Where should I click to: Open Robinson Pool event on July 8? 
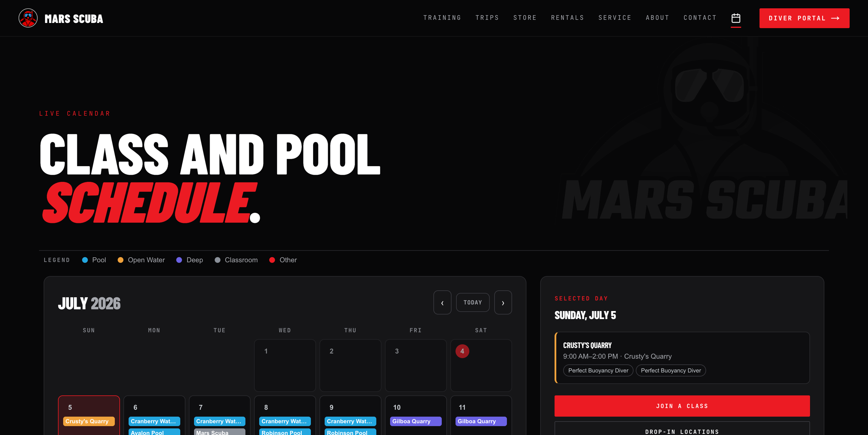(285, 432)
